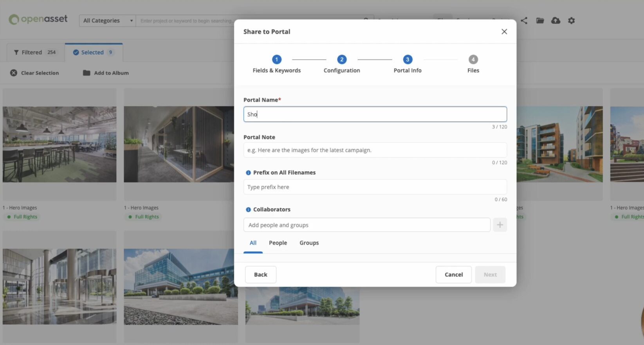Switch to the Selected 9 tab
Image resolution: width=644 pixels, height=345 pixels.
pos(94,52)
